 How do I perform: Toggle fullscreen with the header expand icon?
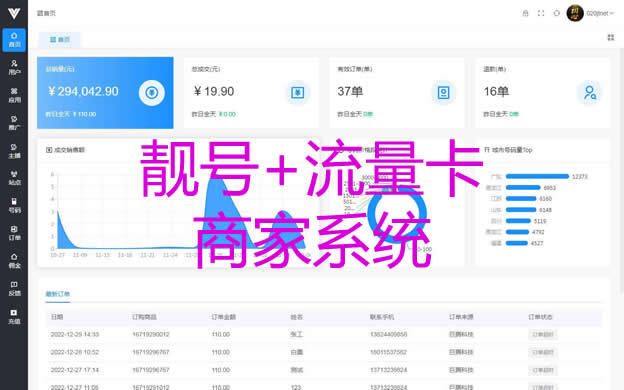click(541, 13)
